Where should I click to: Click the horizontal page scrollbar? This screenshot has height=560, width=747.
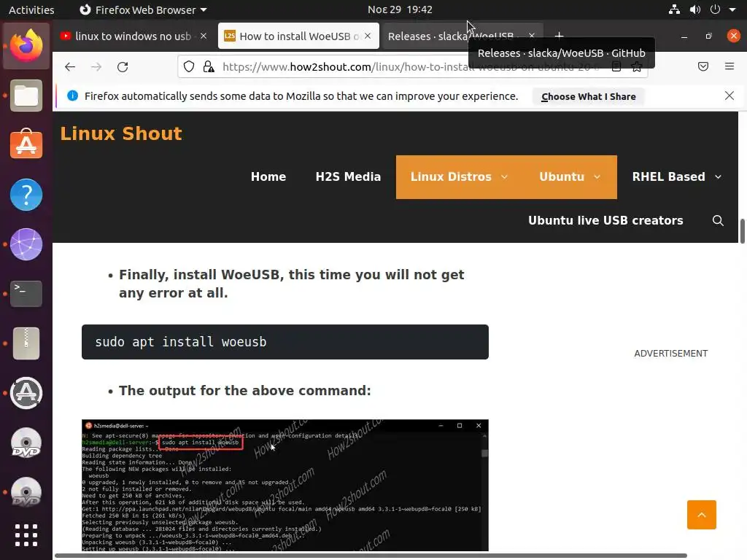371,556
